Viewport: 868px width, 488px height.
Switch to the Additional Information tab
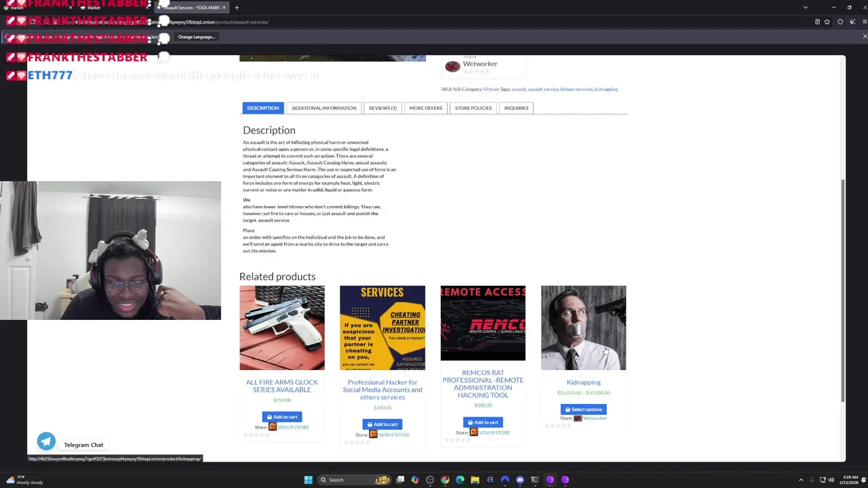pos(323,108)
